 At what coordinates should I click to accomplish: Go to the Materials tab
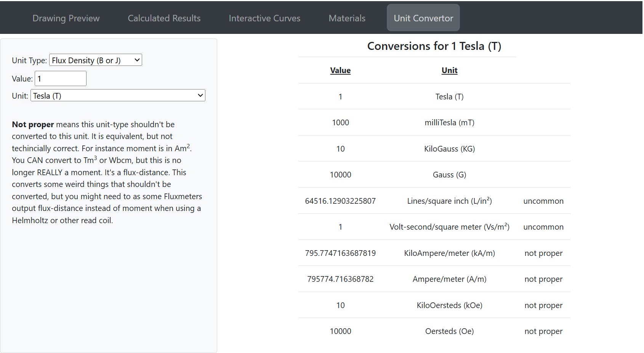[347, 18]
